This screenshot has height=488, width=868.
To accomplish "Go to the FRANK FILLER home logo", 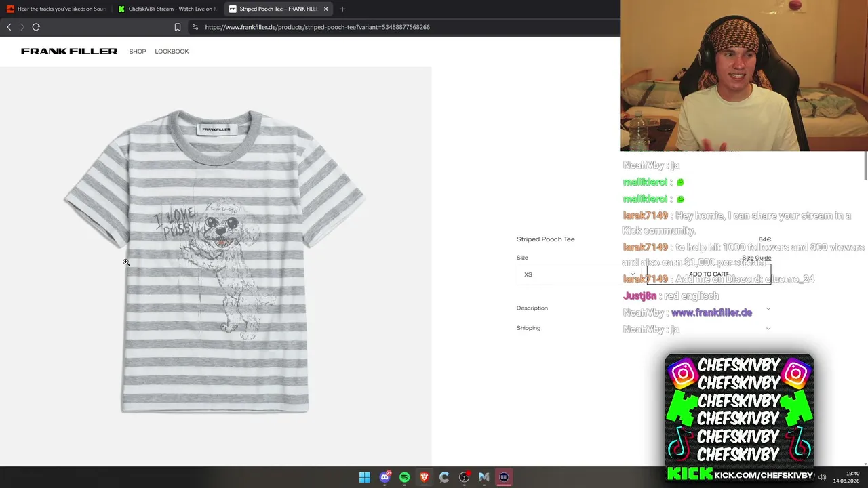I will pos(69,52).
